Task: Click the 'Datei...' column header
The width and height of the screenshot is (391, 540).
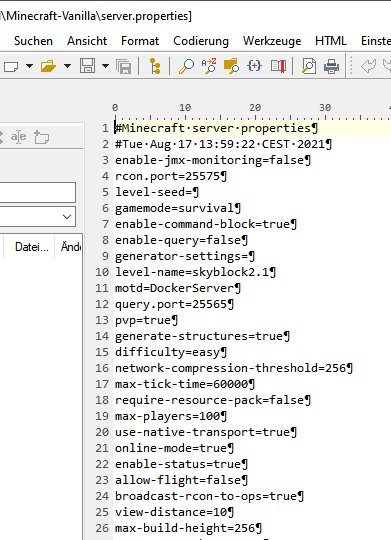Action: (x=31, y=247)
